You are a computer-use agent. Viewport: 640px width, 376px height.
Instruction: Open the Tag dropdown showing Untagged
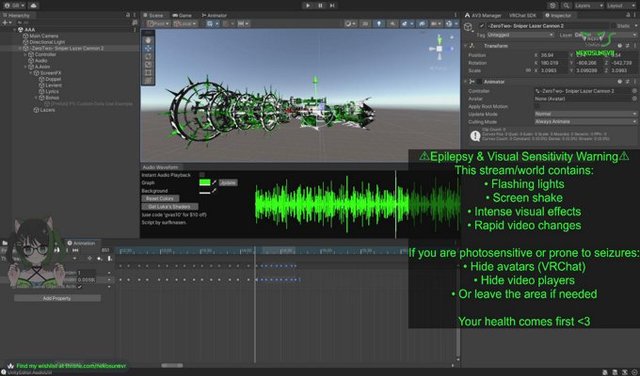click(x=520, y=35)
